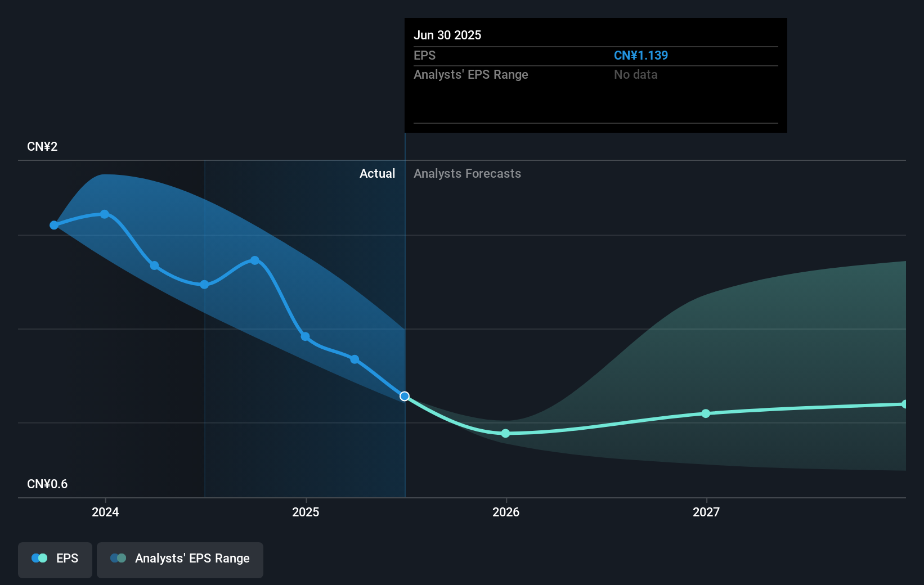This screenshot has height=585, width=924.
Task: Click the CN¥2 y-axis label
Action: [42, 147]
